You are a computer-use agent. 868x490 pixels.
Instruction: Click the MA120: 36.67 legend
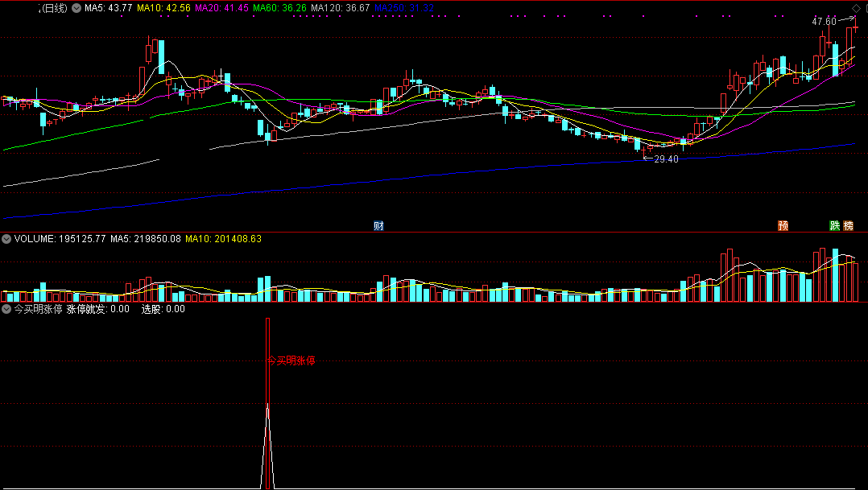click(341, 8)
